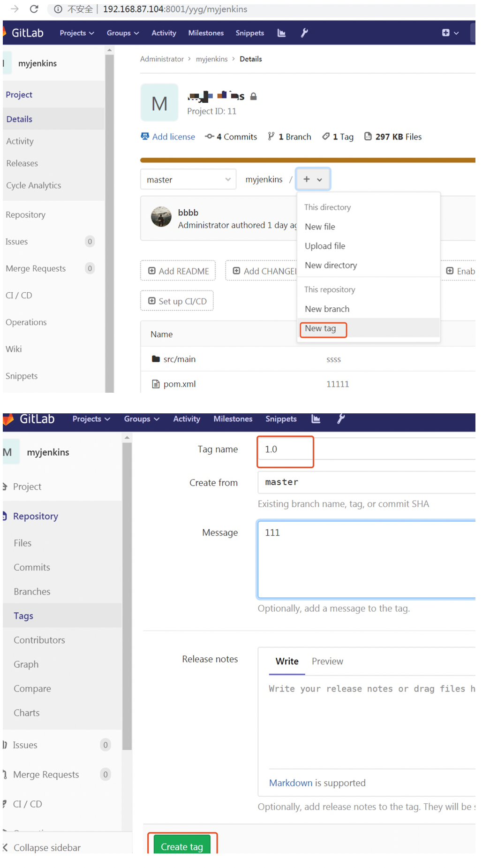Click the Add license scale icon

pyautogui.click(x=145, y=137)
